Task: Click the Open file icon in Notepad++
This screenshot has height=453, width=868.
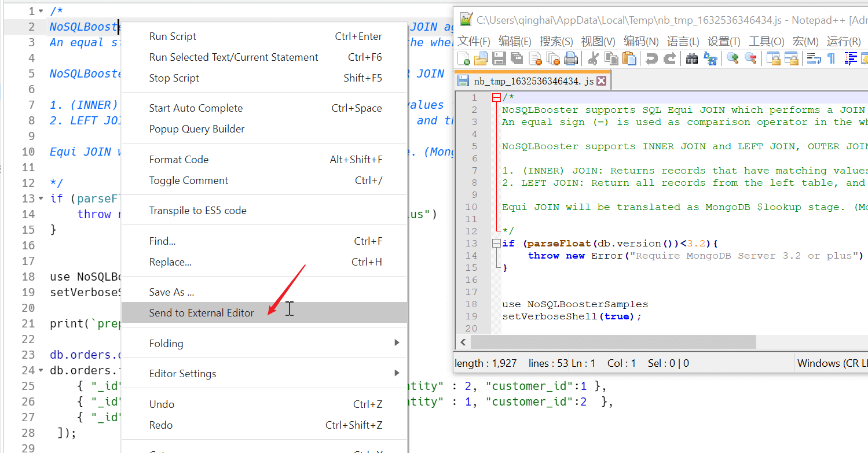Action: tap(481, 58)
